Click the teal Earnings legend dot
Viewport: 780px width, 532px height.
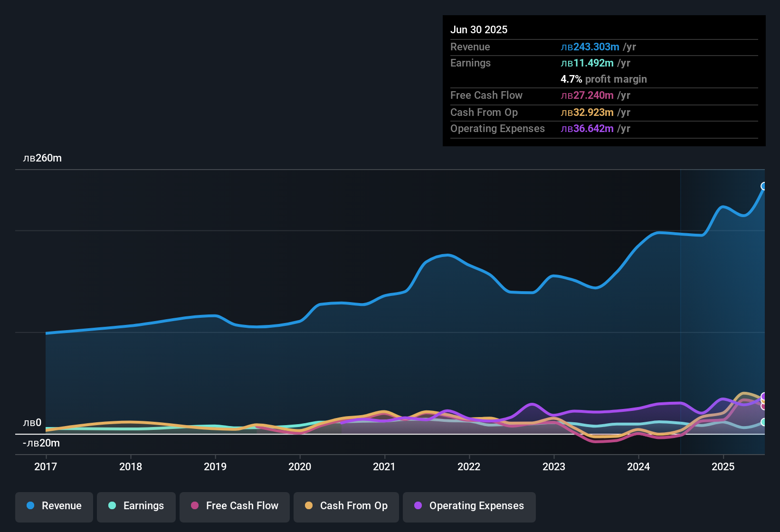(112, 506)
